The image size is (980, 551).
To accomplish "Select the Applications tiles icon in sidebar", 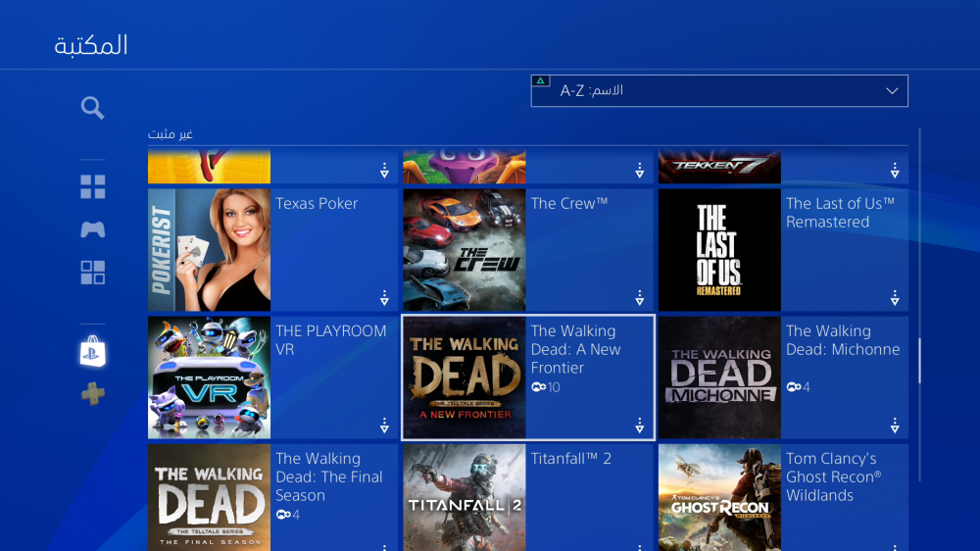I will [x=92, y=273].
